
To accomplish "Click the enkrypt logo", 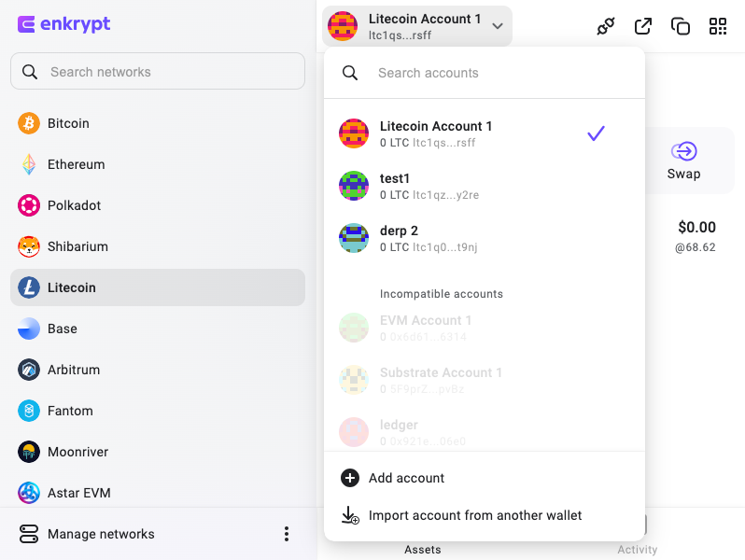I will click(63, 23).
